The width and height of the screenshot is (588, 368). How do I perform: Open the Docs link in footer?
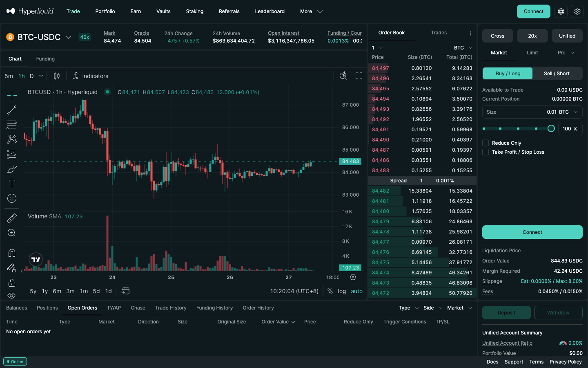tap(492, 362)
